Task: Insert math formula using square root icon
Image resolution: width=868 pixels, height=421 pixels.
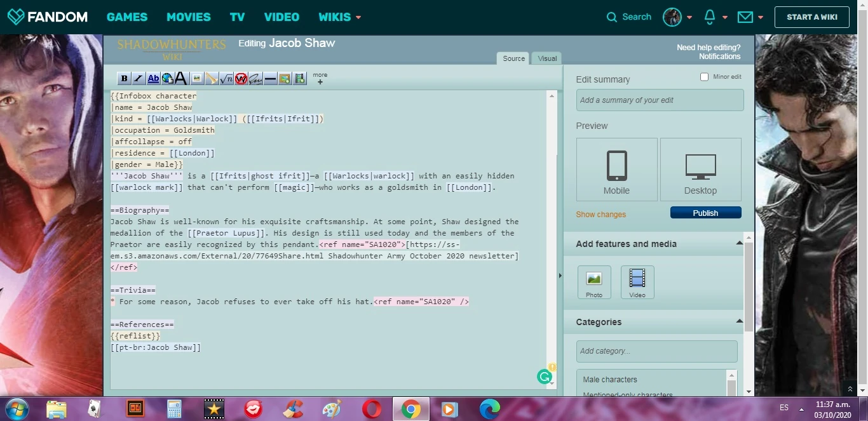Action: [x=226, y=79]
